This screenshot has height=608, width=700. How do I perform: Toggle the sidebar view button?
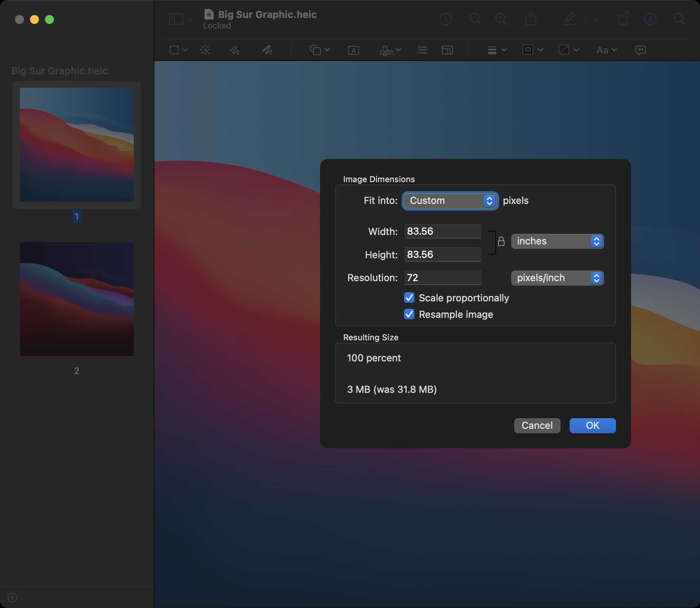[x=176, y=19]
